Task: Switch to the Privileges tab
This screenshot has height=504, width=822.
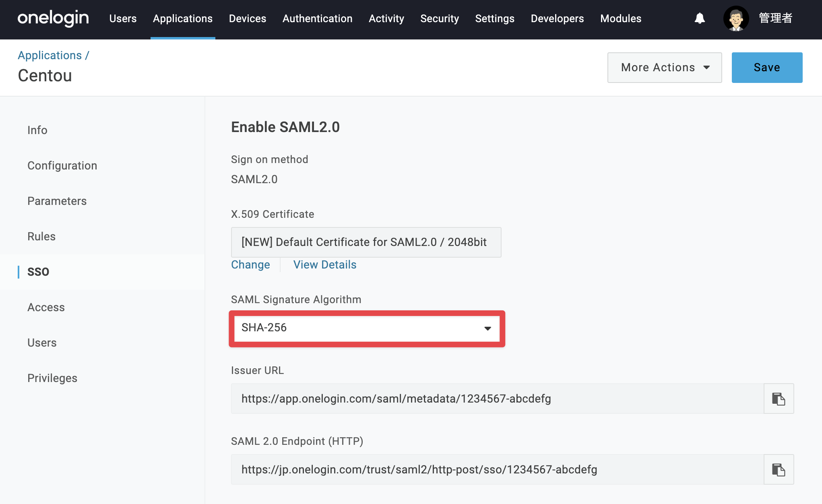Action: tap(52, 378)
